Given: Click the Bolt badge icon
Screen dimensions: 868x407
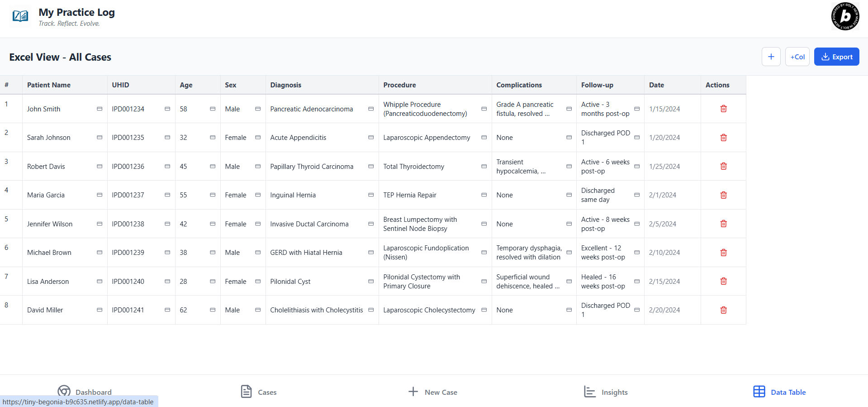Looking at the screenshot, I should [845, 17].
